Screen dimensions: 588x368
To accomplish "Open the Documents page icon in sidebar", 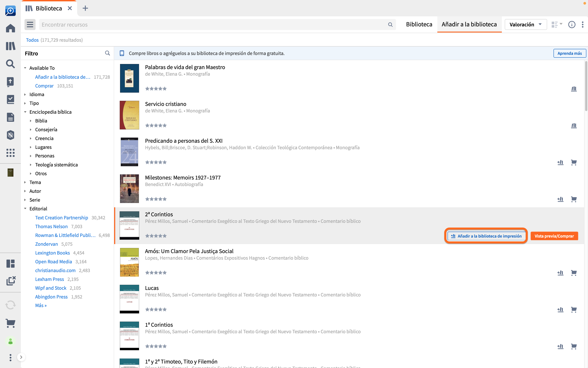I will coord(10,117).
